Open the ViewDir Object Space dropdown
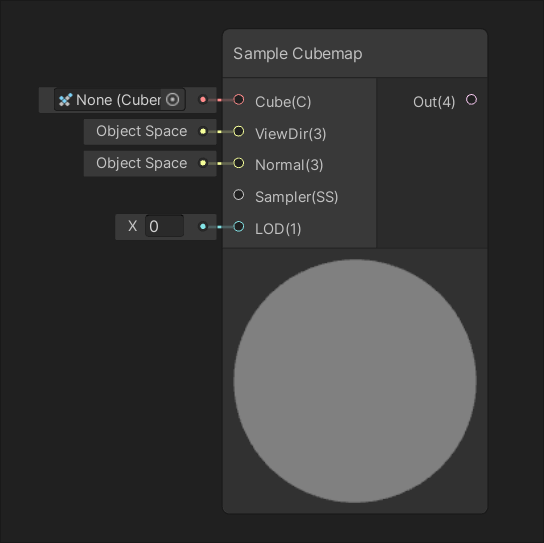This screenshot has width=544, height=543. point(142,131)
